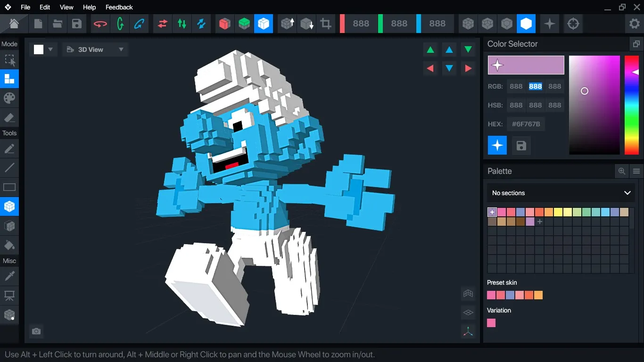Open the application settings gear
The image size is (644, 362).
tap(635, 23)
